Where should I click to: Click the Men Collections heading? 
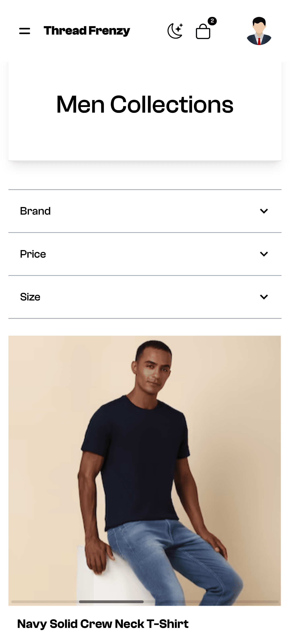click(x=145, y=105)
